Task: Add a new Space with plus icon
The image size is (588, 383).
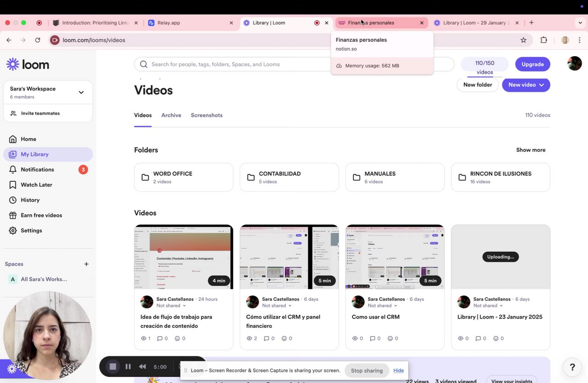Action: (x=86, y=264)
